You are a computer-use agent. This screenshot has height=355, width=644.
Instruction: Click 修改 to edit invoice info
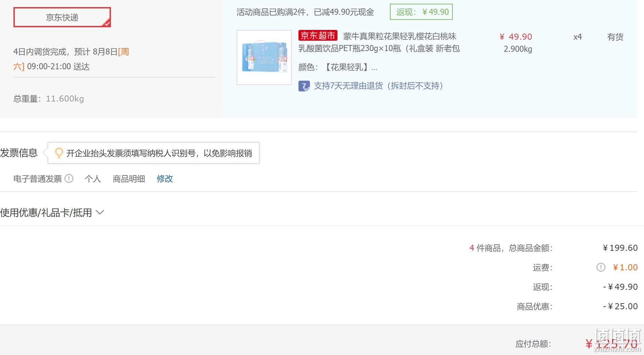click(x=165, y=179)
